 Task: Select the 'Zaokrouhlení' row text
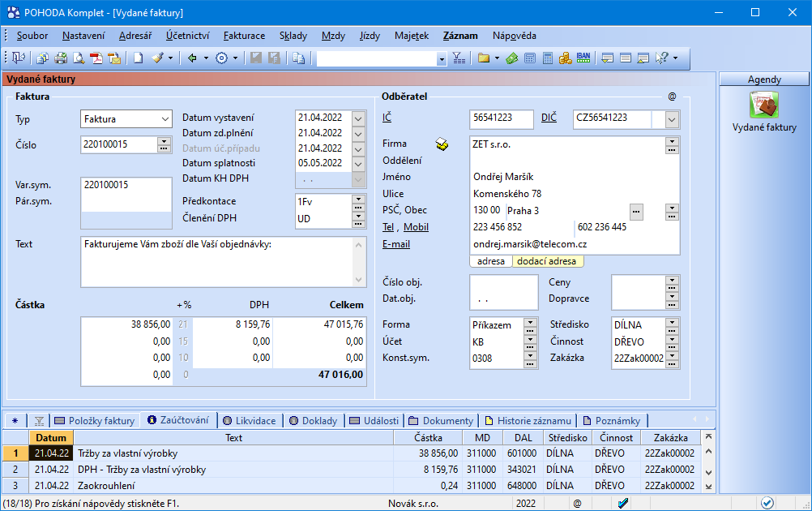[106, 486]
